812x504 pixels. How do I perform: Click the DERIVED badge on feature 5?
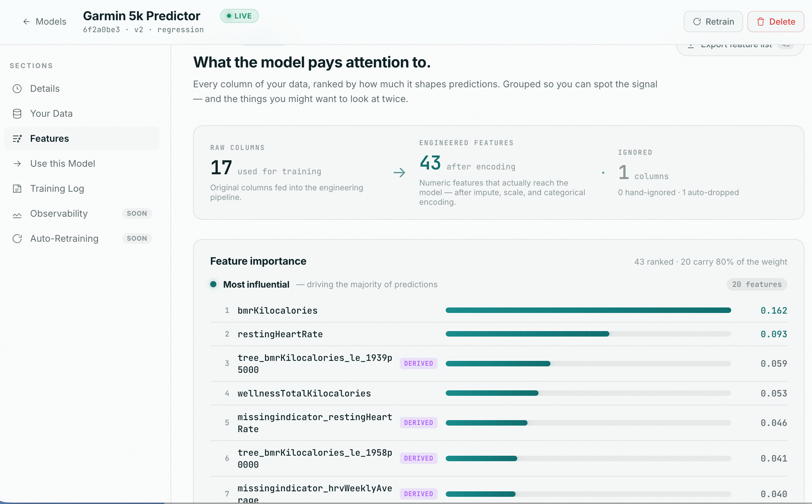click(418, 423)
